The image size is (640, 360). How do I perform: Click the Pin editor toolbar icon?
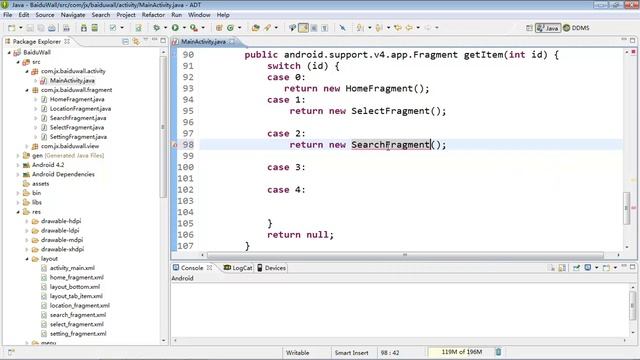click(342, 28)
